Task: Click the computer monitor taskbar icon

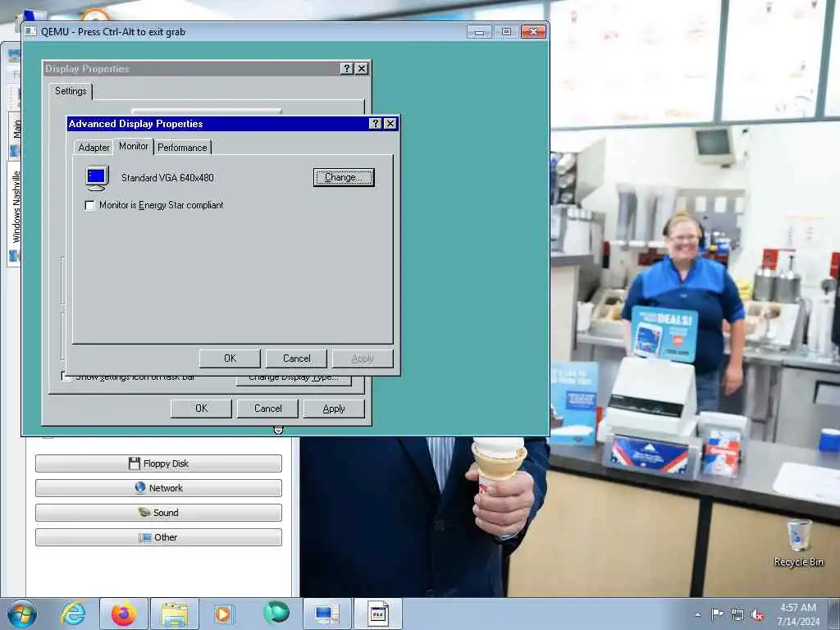Action: 326,614
